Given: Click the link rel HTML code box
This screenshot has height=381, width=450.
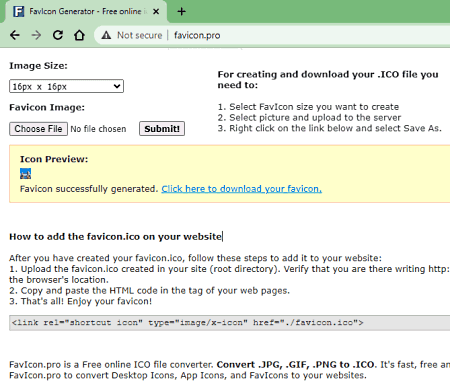Looking at the screenshot, I should [x=229, y=323].
